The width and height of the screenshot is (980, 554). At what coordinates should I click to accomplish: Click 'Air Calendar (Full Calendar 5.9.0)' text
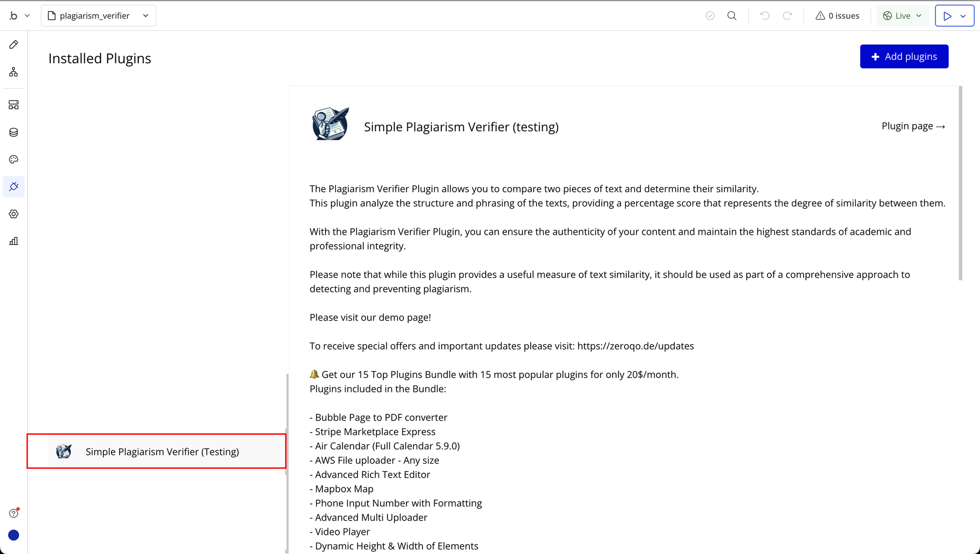pyautogui.click(x=387, y=446)
